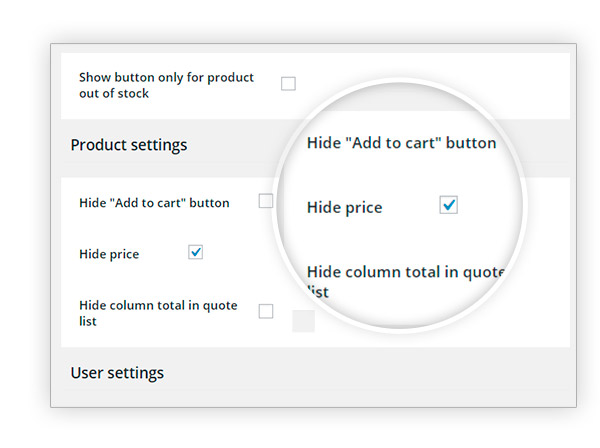Expand the User settings section heading

[x=117, y=373]
